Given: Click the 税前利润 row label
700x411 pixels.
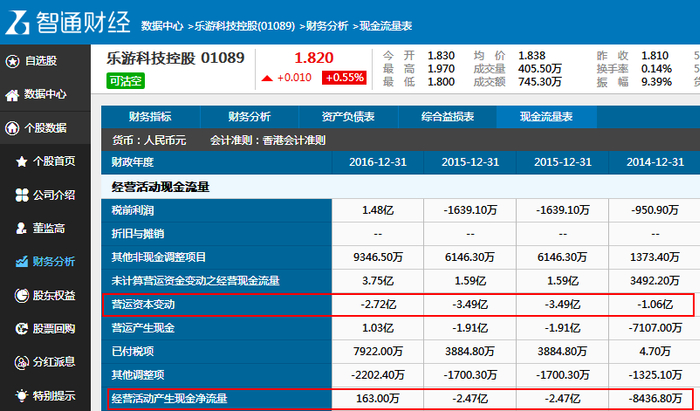Looking at the screenshot, I should coord(133,211).
